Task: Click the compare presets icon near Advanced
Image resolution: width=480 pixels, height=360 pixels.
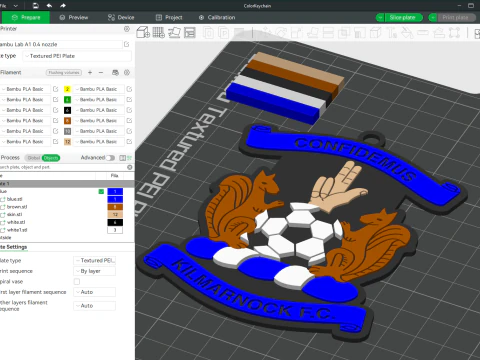Action: [x=123, y=158]
